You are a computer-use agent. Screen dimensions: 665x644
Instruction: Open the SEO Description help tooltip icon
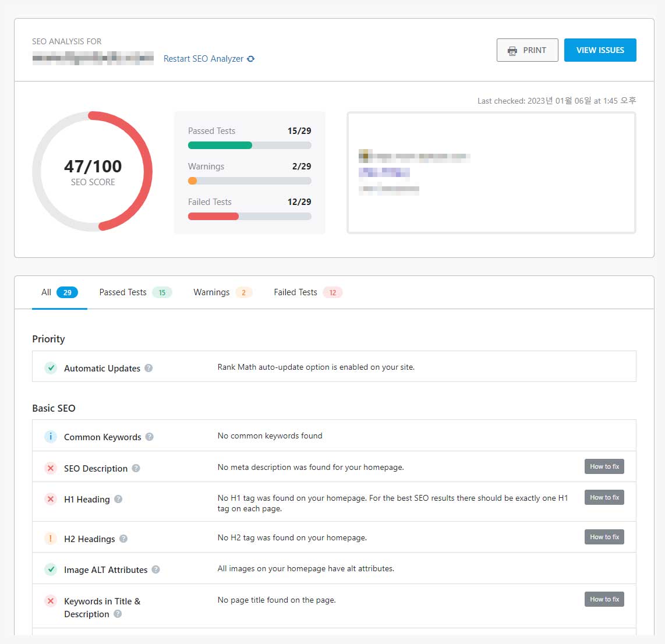click(136, 468)
